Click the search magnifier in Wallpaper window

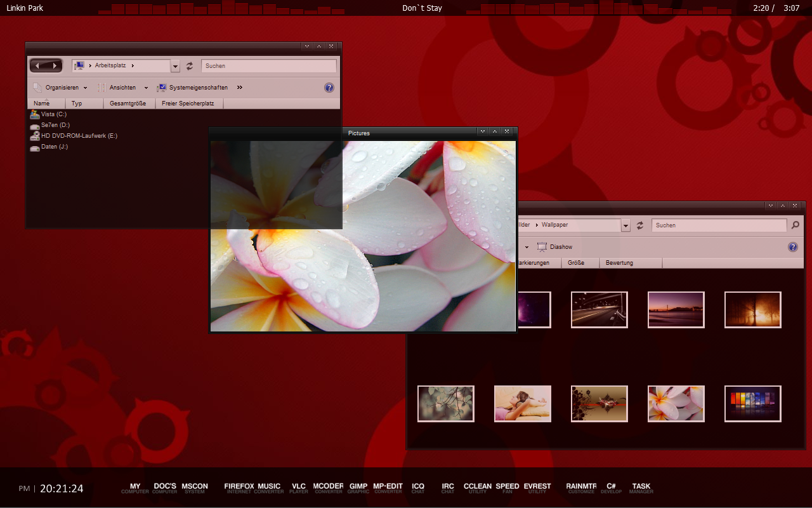796,225
